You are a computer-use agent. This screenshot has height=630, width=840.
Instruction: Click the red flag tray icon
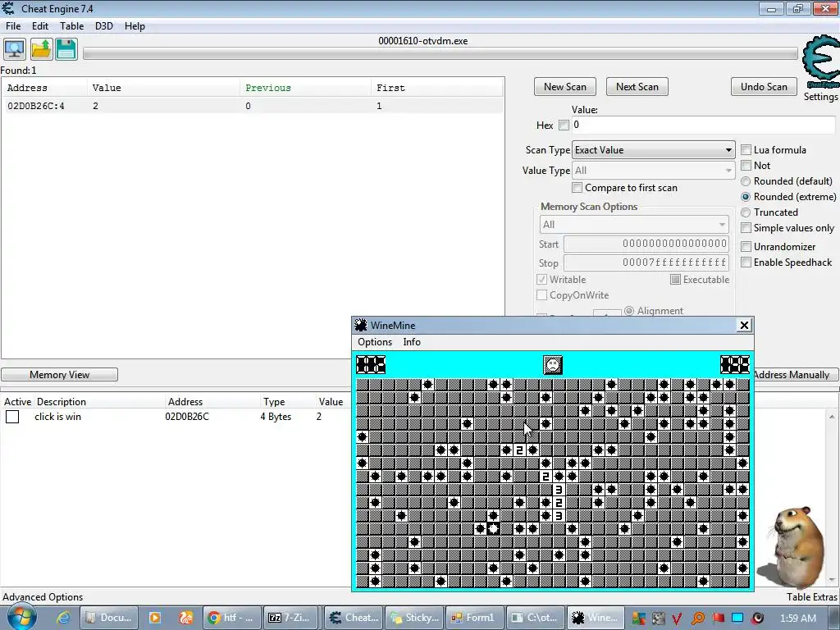(718, 619)
